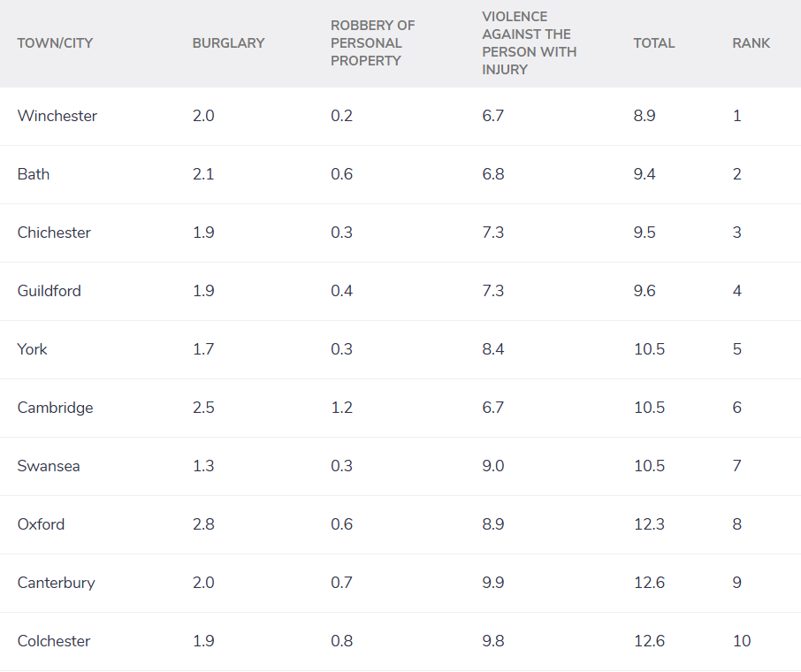Select Swansea's violence value 9.0
Viewport: 801px width, 672px height.
493,466
